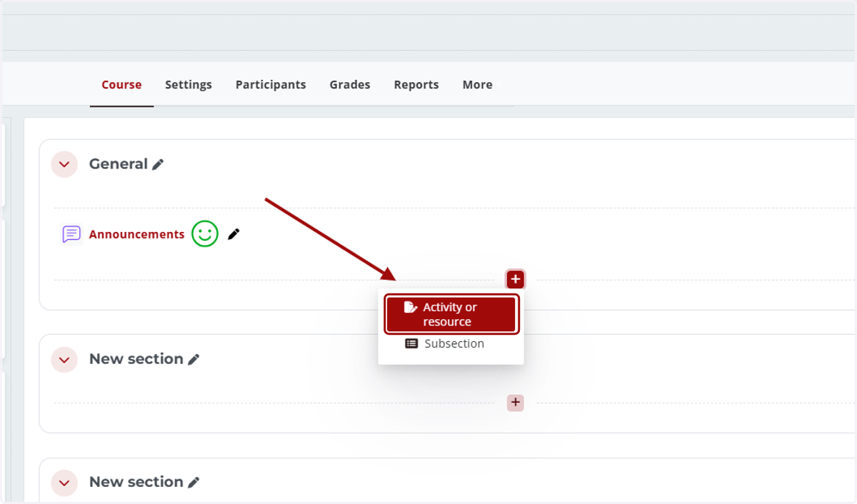Edit Announcements title with pencil icon
This screenshot has height=504, width=857.
click(x=234, y=234)
